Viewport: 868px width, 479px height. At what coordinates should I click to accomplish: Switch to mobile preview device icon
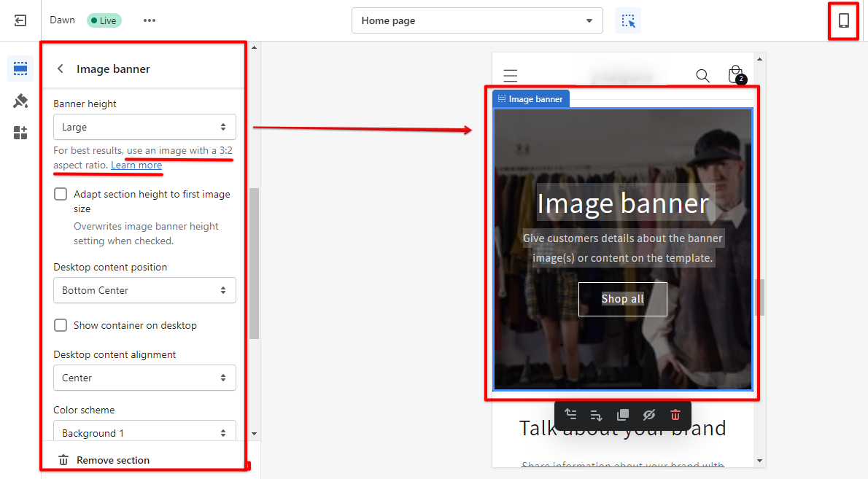click(844, 20)
